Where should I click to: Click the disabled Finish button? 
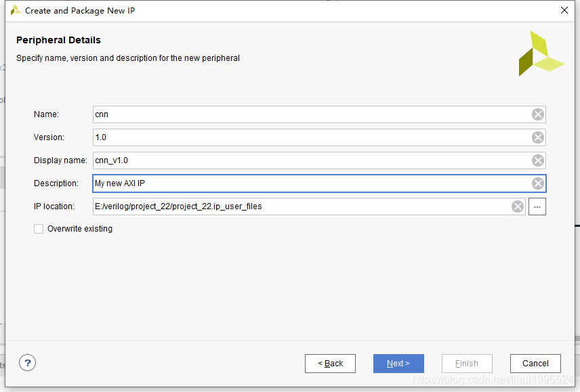(x=467, y=364)
